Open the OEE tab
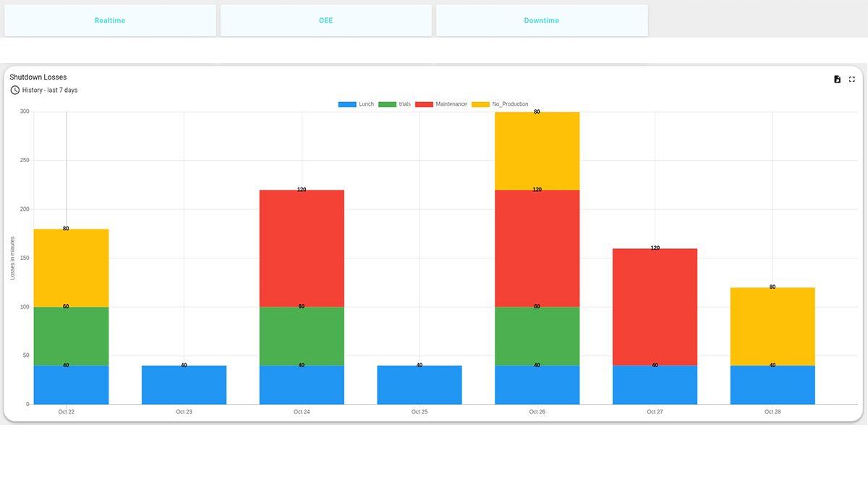Image resolution: width=868 pixels, height=488 pixels. [x=326, y=20]
